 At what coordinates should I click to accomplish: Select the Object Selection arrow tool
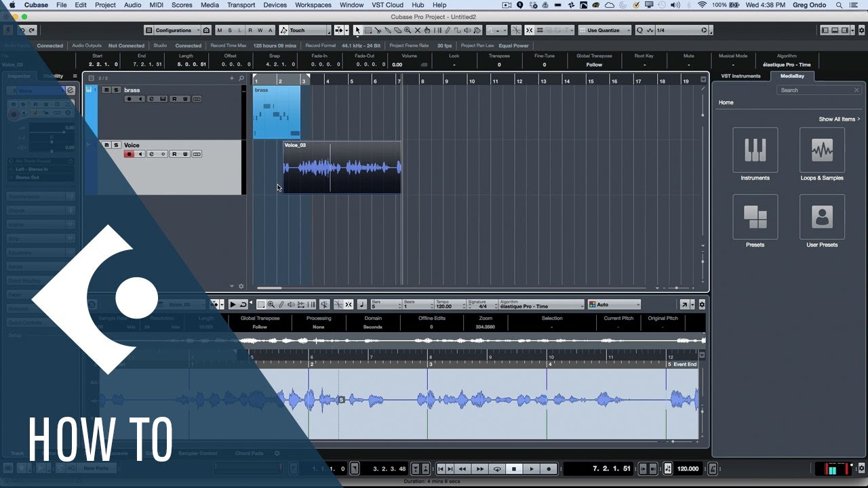358,30
